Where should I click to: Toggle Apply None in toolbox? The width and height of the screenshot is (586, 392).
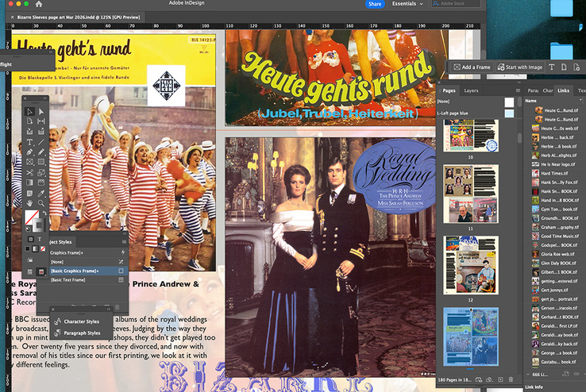coord(43,248)
